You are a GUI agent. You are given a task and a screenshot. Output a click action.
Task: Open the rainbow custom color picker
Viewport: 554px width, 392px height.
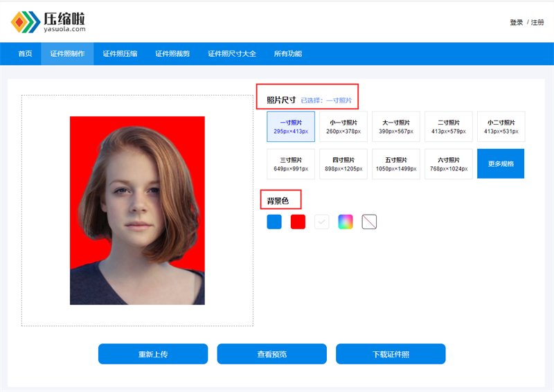click(346, 222)
